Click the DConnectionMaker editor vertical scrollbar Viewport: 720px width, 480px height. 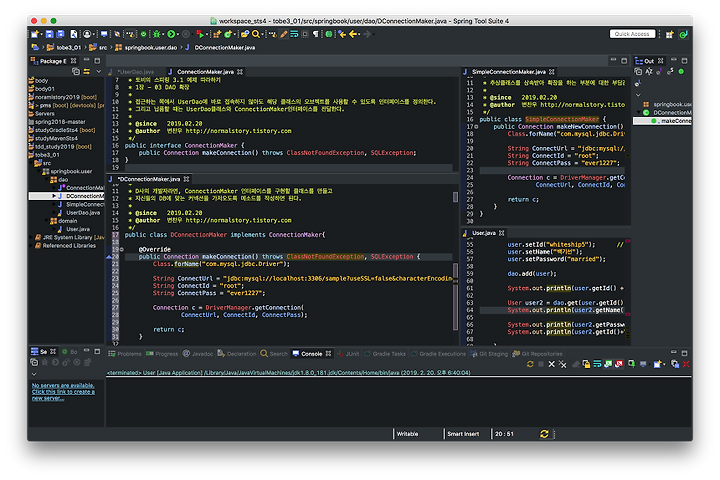(456, 294)
